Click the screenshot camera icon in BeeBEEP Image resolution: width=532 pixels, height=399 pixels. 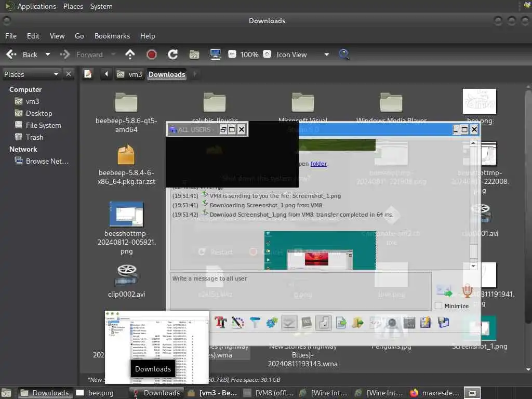point(392,322)
